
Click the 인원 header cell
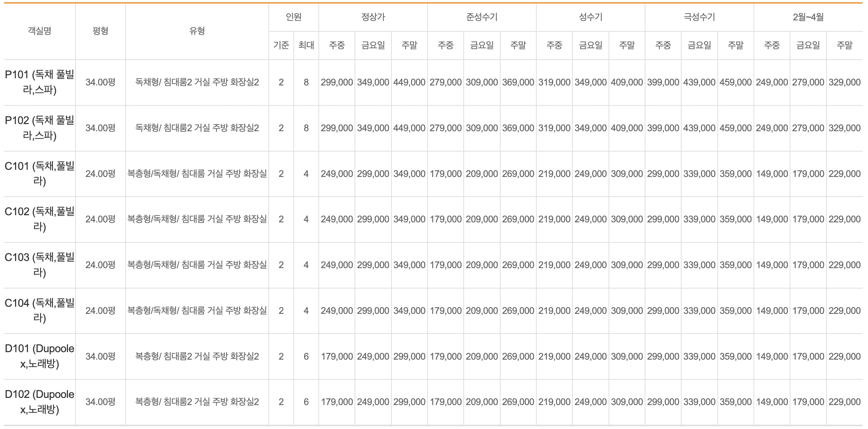293,17
